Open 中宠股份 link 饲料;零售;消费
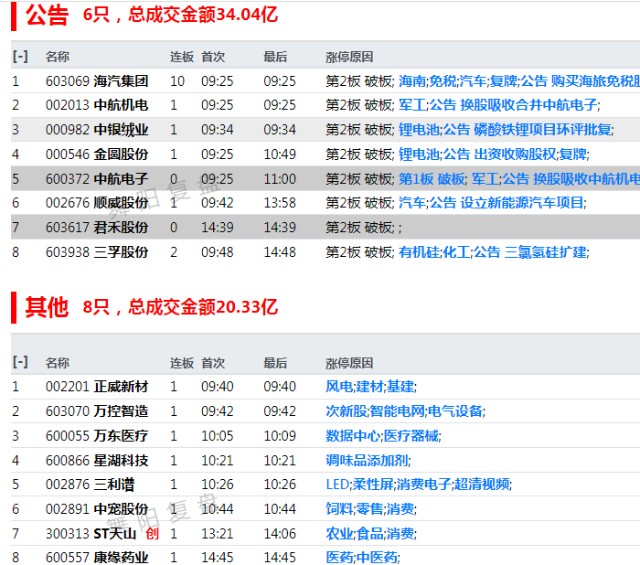Screen dimensions: 640x565 [x=370, y=509]
